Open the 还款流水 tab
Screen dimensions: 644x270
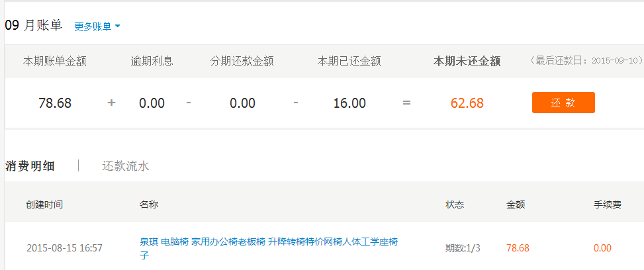pyautogui.click(x=126, y=166)
